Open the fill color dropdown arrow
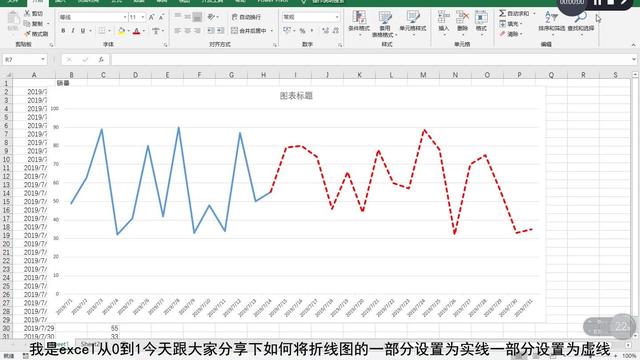Viewport: 640px width, 360px height. [128, 31]
